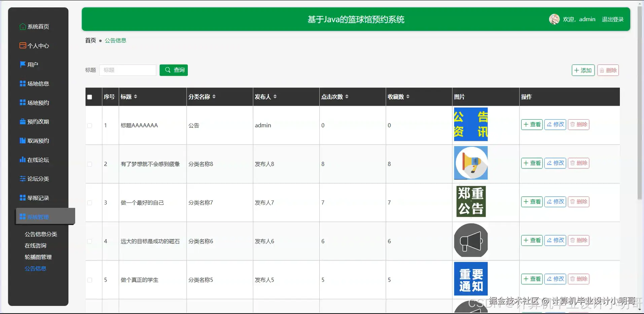Click the 标题 search input field
This screenshot has height=314, width=644.
(x=128, y=70)
